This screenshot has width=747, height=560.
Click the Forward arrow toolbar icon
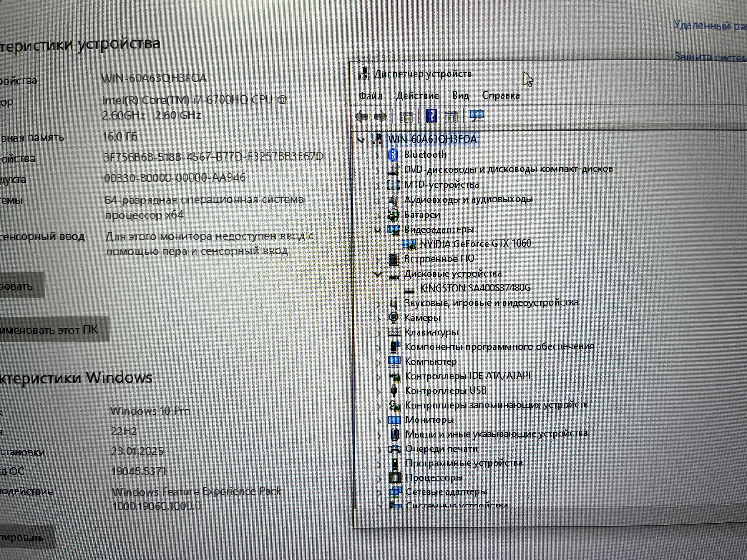click(x=381, y=117)
